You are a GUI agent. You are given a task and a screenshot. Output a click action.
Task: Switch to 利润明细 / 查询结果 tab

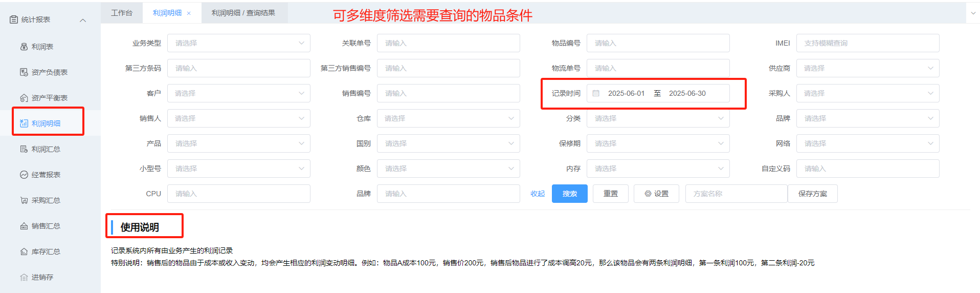(x=243, y=13)
